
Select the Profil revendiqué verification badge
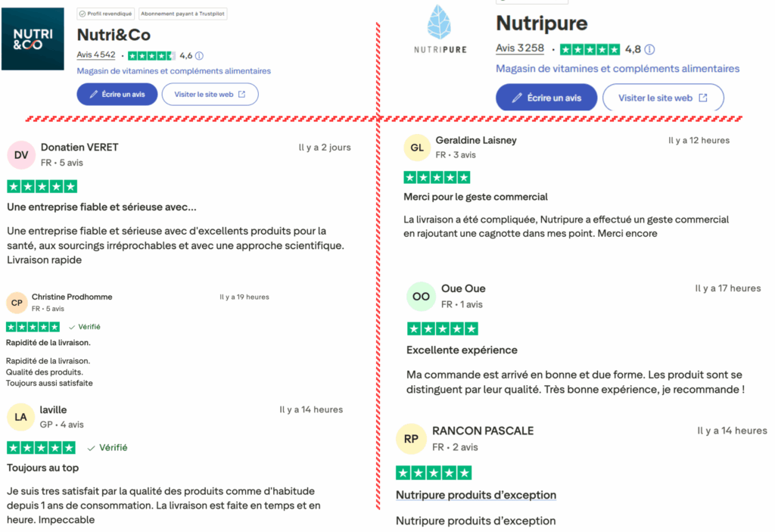click(104, 13)
